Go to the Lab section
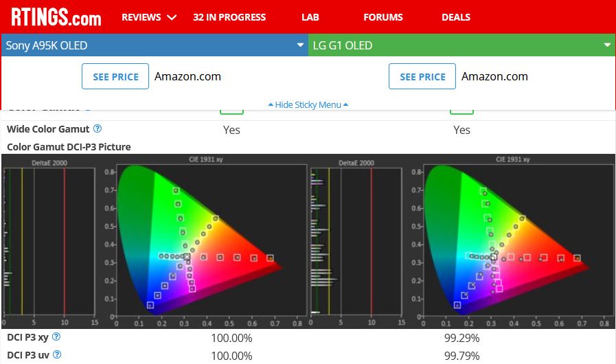Screen dimensions: 616x364 (310, 17)
